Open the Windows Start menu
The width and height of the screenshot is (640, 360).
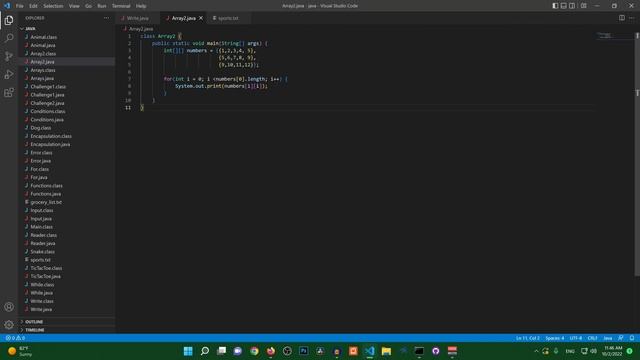click(188, 351)
